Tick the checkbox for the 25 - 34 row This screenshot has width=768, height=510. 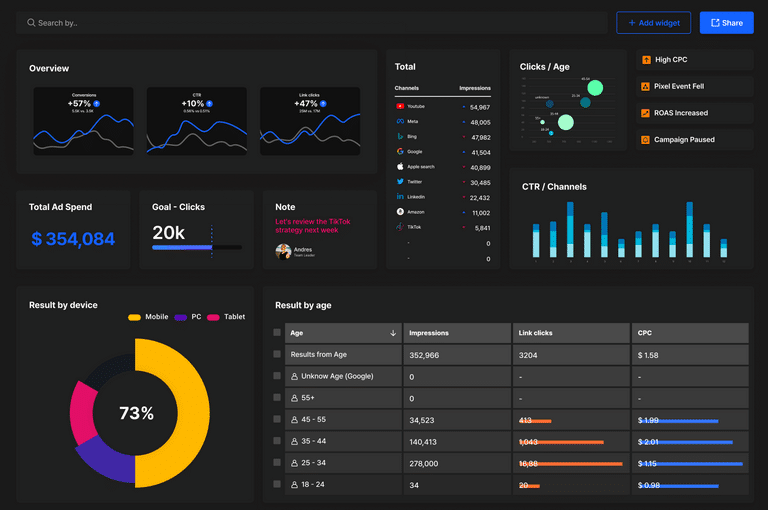pyautogui.click(x=278, y=463)
